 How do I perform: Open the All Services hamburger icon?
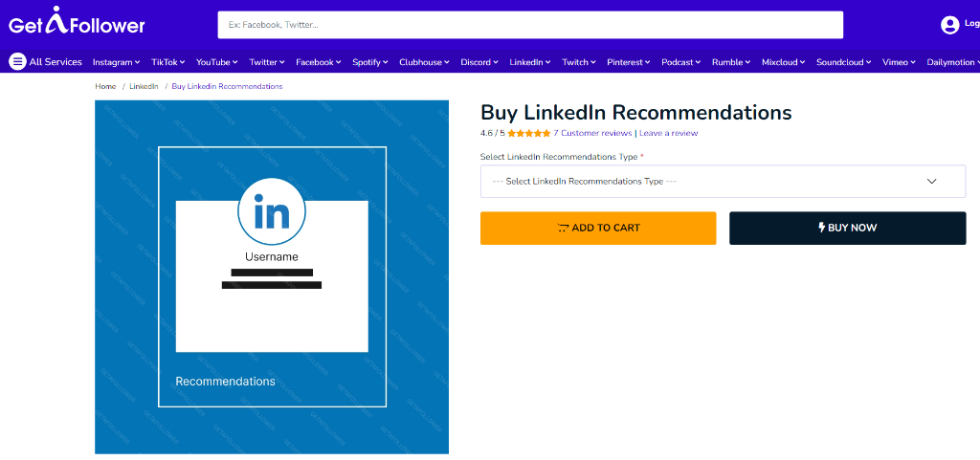17,62
